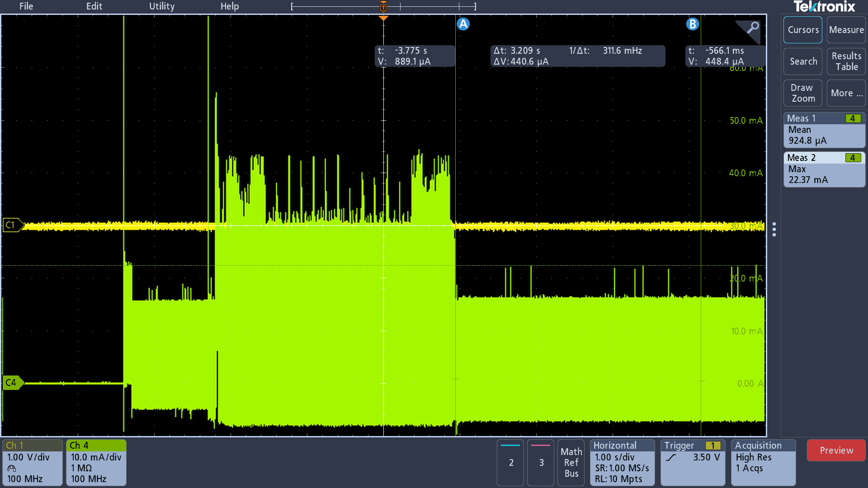This screenshot has height=488, width=868.
Task: Open the Results Table
Action: 846,61
